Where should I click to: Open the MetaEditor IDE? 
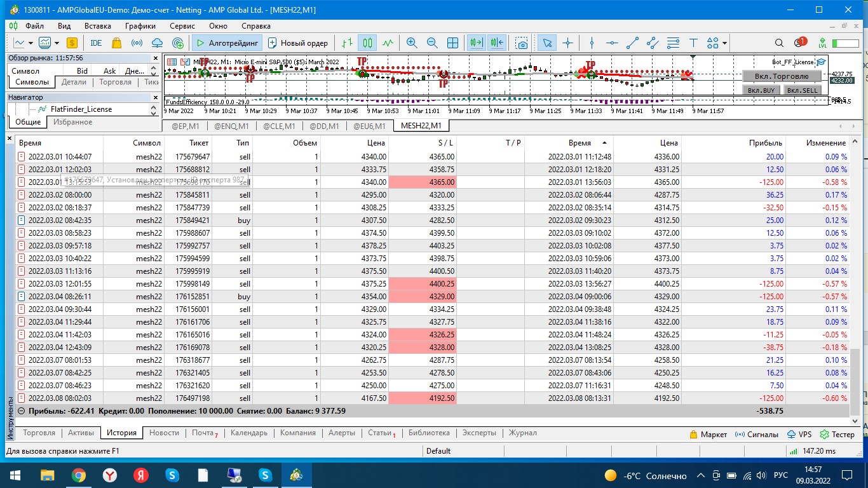click(96, 43)
